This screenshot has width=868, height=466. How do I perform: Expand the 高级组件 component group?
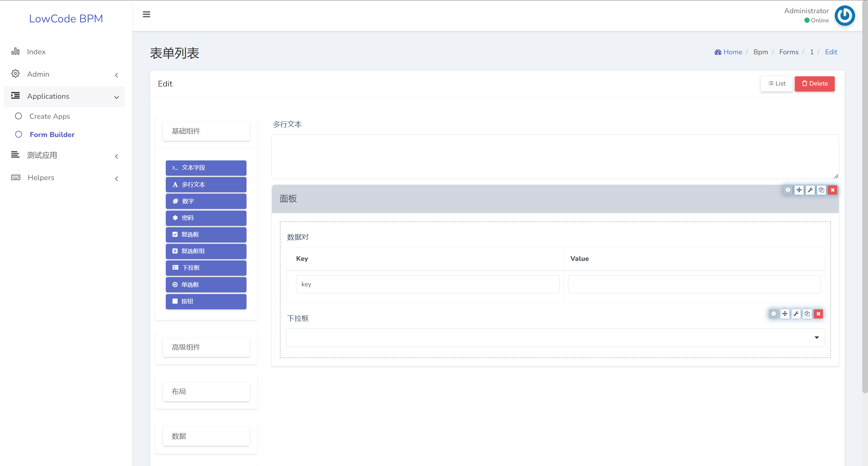[x=206, y=347]
